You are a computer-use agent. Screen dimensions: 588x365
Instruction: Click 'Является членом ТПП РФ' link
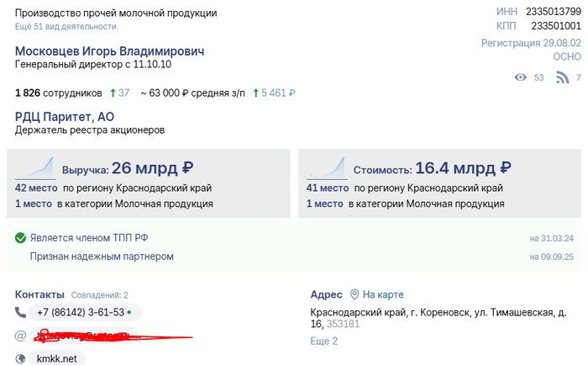tap(89, 238)
